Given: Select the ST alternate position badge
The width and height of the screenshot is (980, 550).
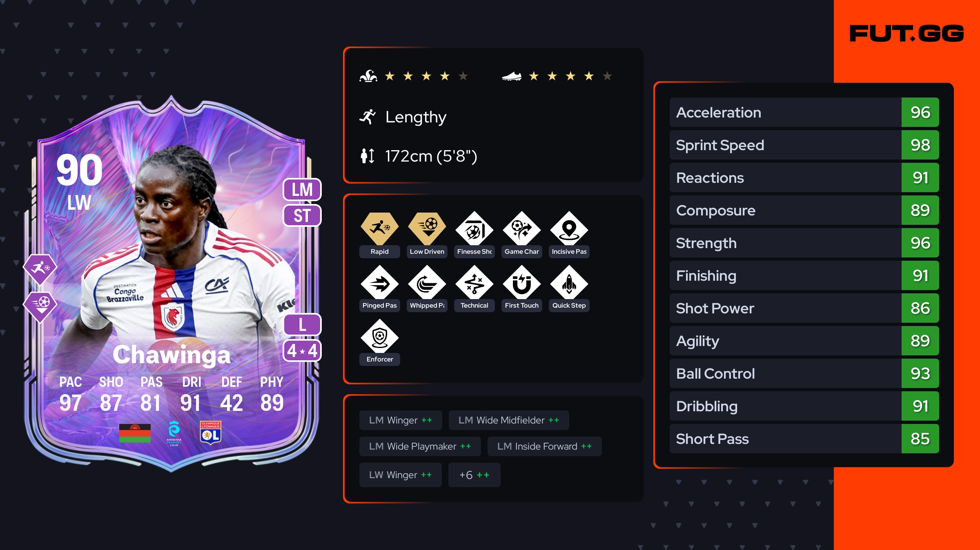Looking at the screenshot, I should coord(302,215).
